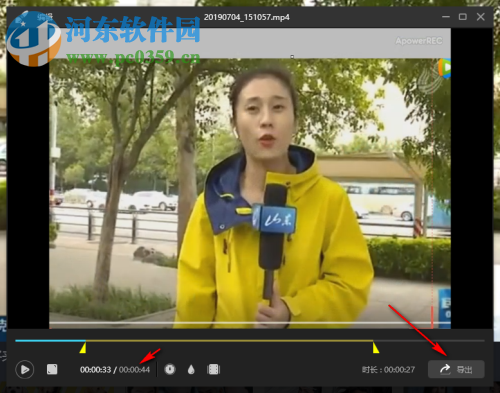The image size is (500, 393).
Task: Click the current time 00:00:33 text
Action: click(95, 370)
